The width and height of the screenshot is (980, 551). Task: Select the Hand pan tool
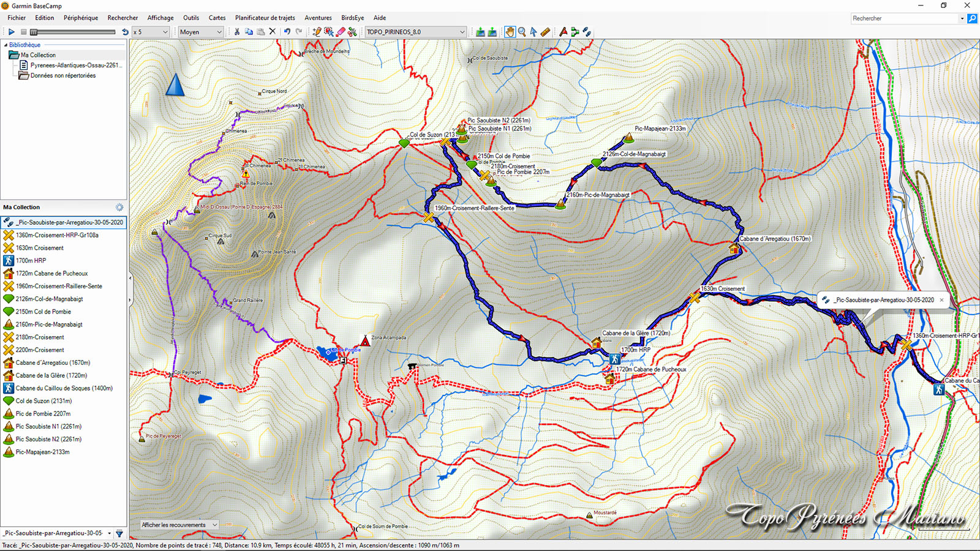coord(510,32)
